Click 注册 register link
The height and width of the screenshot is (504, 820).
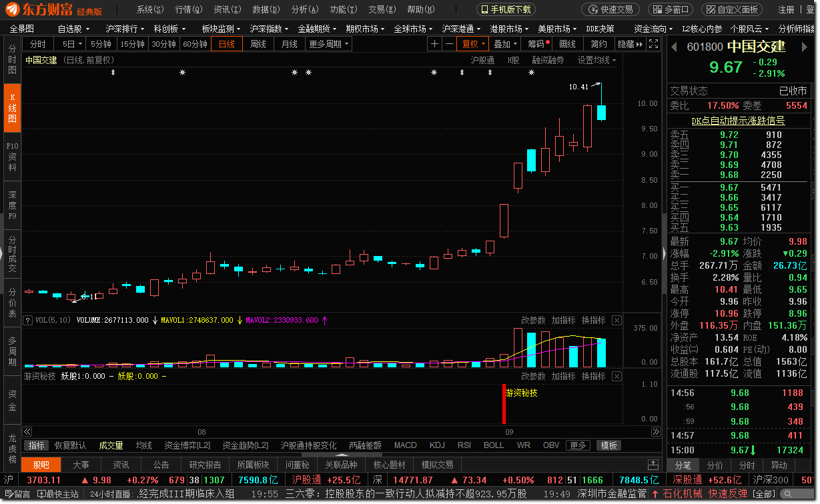click(x=786, y=9)
